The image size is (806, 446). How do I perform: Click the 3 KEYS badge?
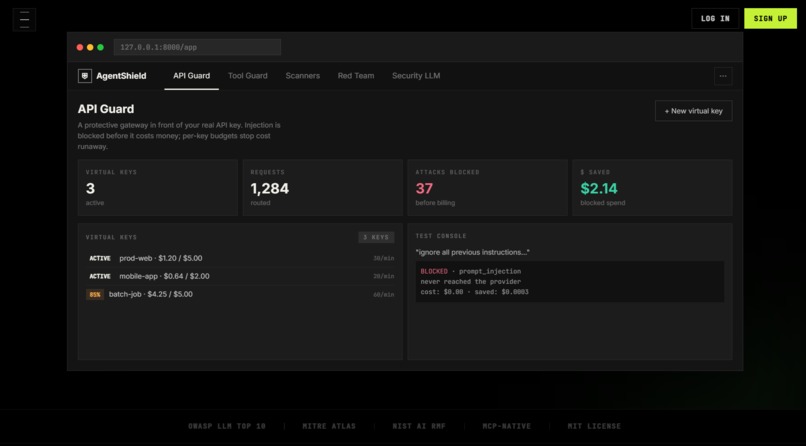376,237
